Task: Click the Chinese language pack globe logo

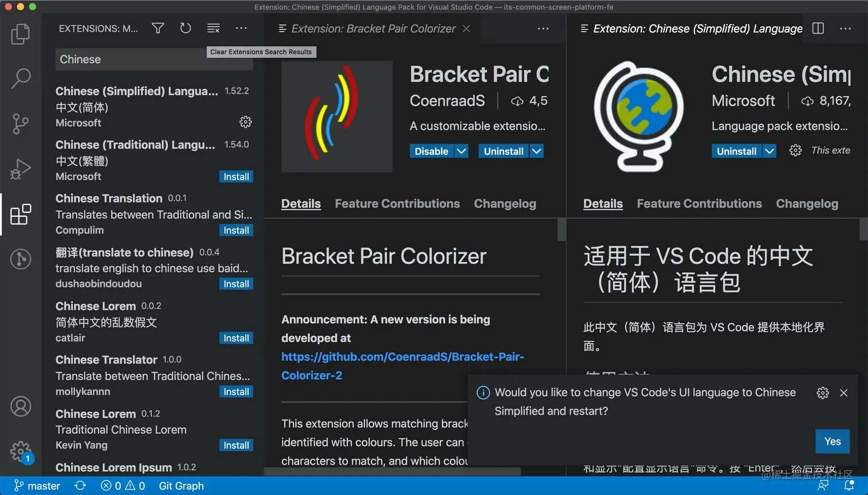Action: pos(639,116)
